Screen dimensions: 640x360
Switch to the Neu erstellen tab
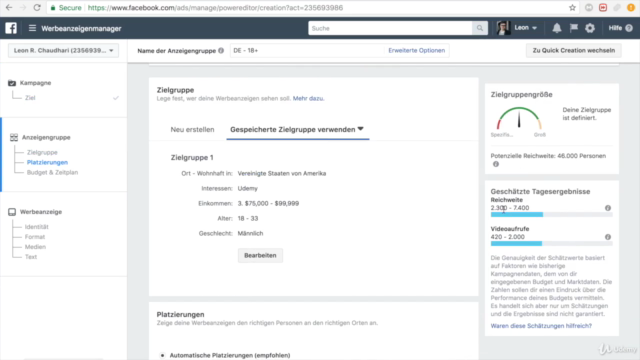tap(192, 129)
